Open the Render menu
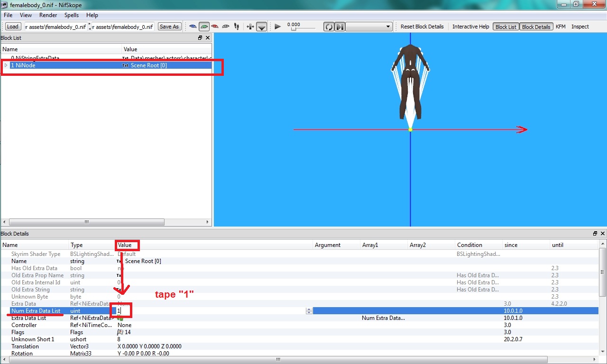 [48, 15]
